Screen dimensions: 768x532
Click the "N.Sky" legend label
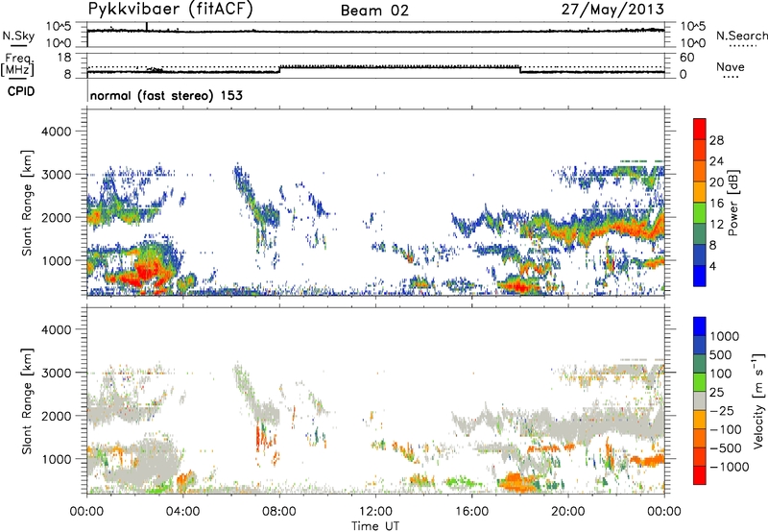(x=18, y=36)
